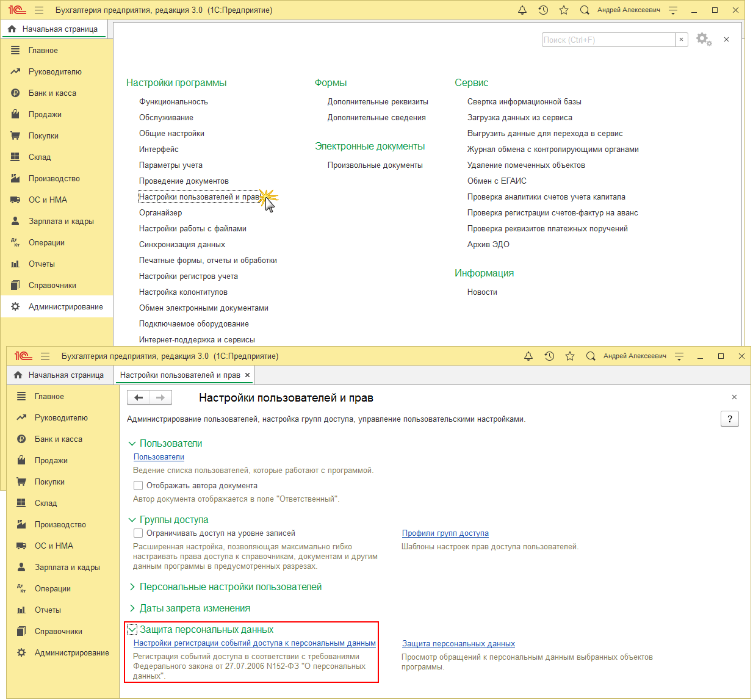Collapse the Группы доступа section
The height and width of the screenshot is (700, 753).
coord(132,520)
